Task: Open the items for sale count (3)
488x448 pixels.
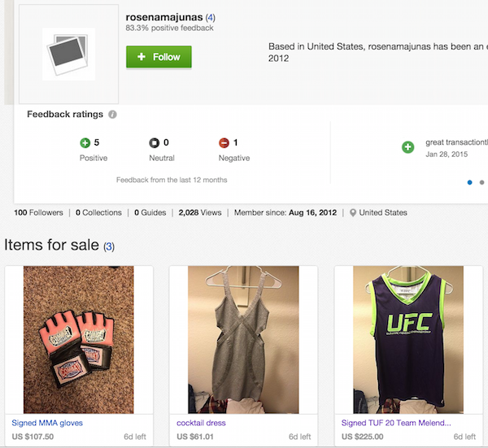Action: 109,246
